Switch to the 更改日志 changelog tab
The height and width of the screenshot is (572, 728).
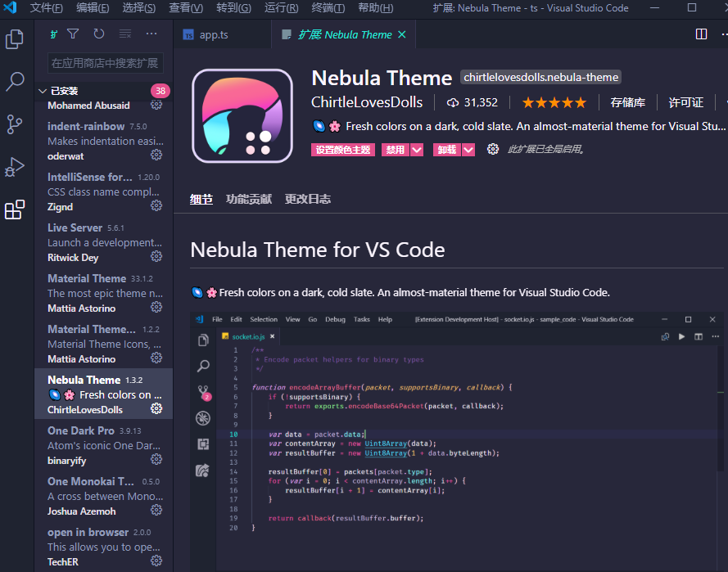tap(308, 199)
